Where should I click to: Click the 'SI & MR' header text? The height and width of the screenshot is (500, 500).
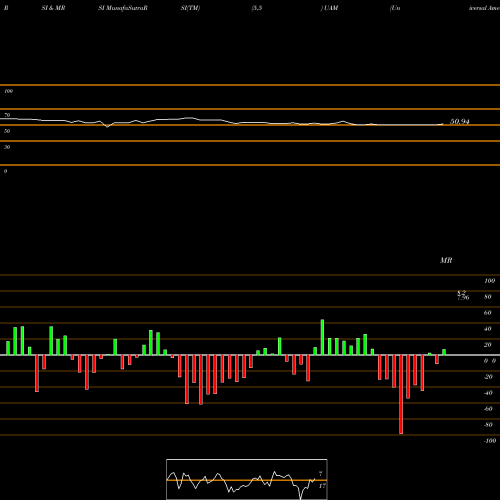(53, 8)
